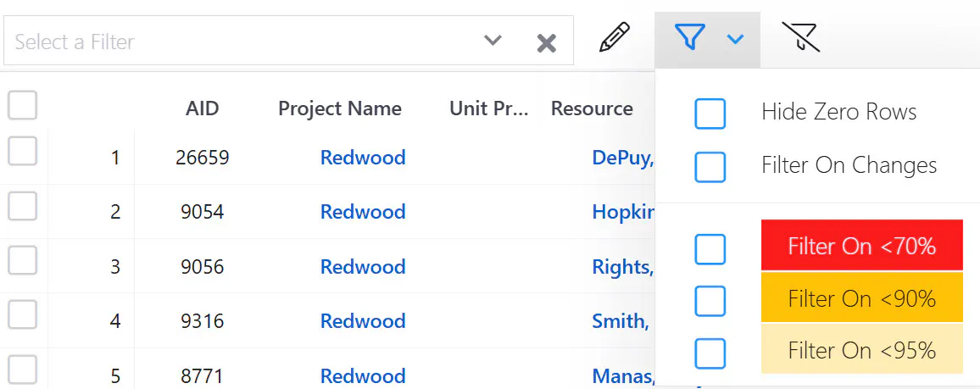Click row number 5 cell
This screenshot has height=389, width=980.
pos(115,376)
